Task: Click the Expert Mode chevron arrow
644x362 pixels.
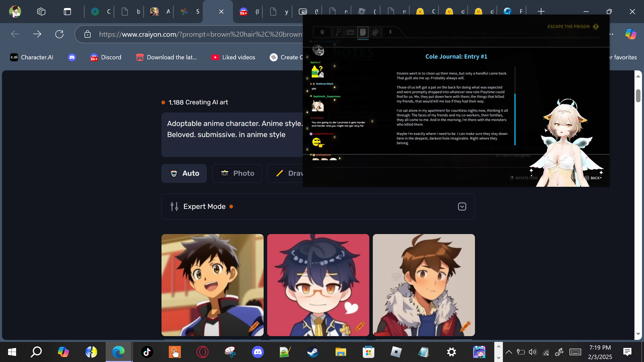Action: [x=462, y=207]
